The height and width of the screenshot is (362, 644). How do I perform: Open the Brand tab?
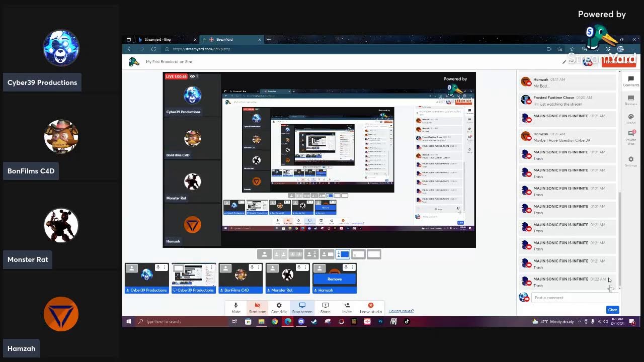pyautogui.click(x=631, y=119)
